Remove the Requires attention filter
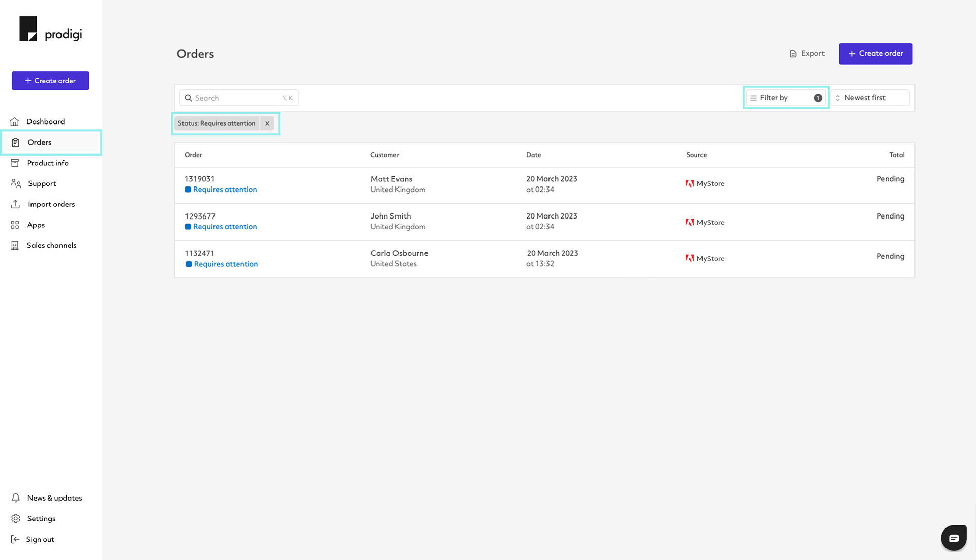The width and height of the screenshot is (976, 560). [x=267, y=123]
